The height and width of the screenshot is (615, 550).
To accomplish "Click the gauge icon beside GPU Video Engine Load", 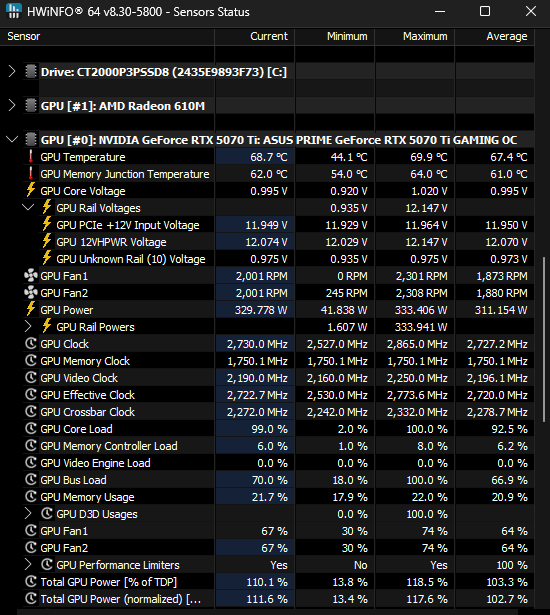I will tap(31, 462).
